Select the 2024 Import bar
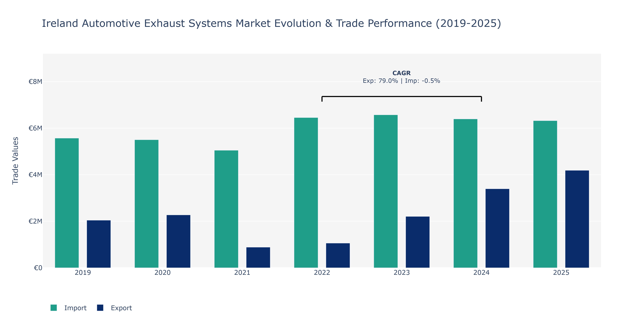Screen dimensions: 644x322 pos(466,193)
